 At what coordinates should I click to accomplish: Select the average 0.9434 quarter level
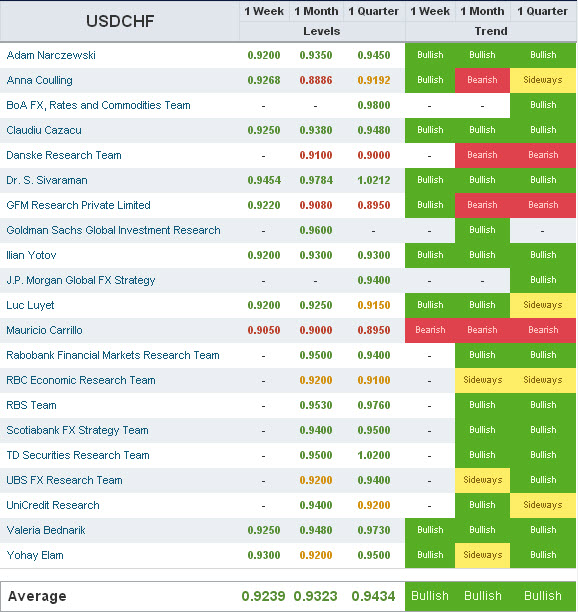[373, 596]
